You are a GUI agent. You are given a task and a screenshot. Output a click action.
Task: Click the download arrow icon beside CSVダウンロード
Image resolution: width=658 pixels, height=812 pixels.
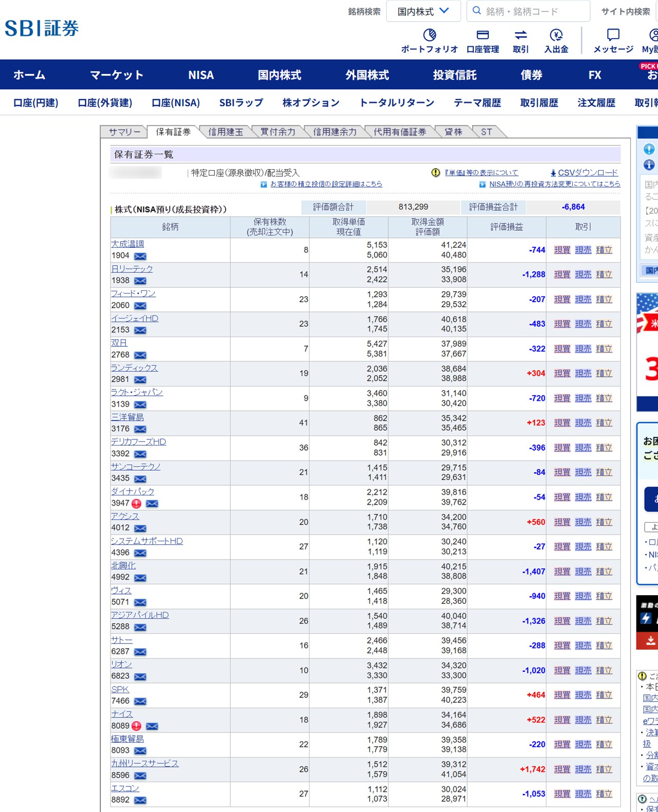click(553, 173)
